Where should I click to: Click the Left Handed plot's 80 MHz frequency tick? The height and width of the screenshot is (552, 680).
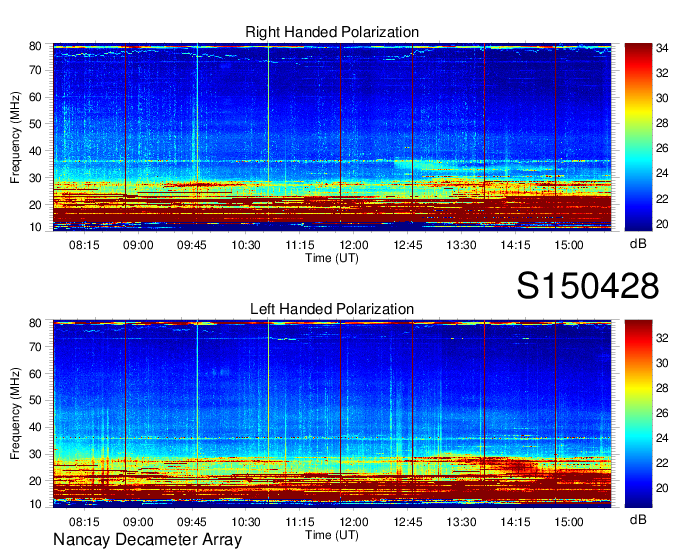[x=35, y=323]
